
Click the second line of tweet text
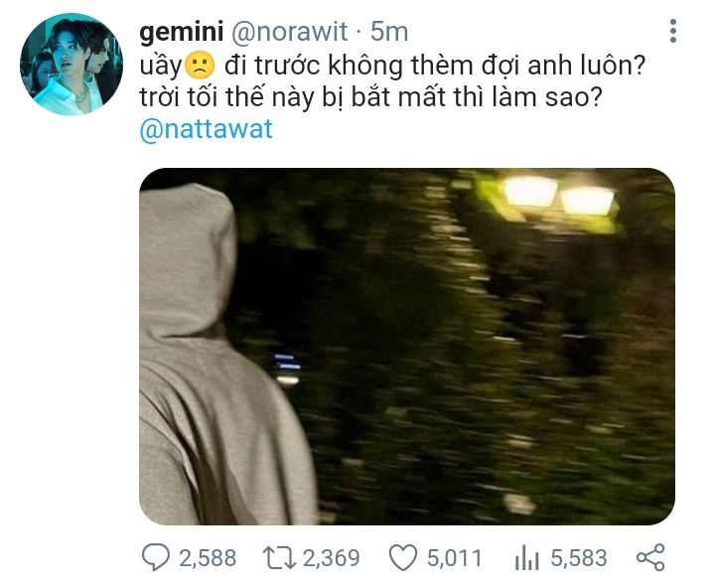(x=371, y=97)
